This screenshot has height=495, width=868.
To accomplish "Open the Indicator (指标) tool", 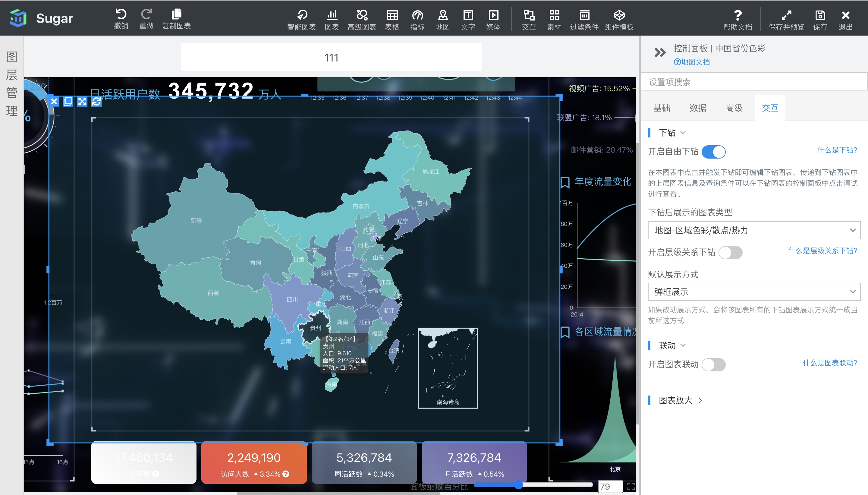I will click(417, 20).
